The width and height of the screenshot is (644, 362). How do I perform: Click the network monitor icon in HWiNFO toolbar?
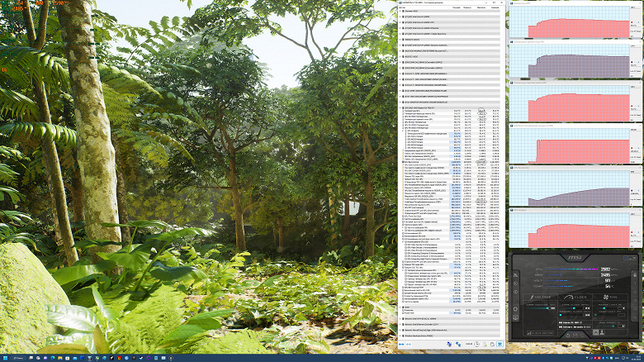click(x=457, y=345)
